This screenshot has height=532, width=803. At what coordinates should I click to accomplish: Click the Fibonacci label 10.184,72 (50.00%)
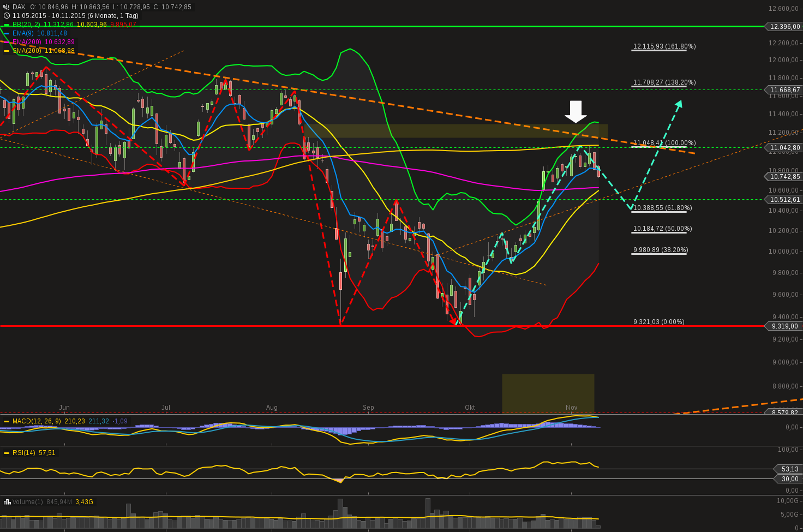point(662,229)
